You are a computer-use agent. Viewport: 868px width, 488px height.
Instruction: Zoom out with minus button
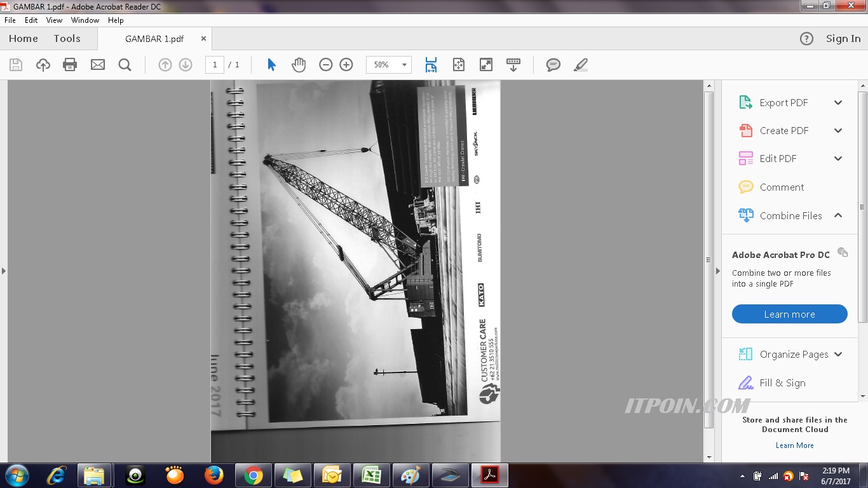326,65
